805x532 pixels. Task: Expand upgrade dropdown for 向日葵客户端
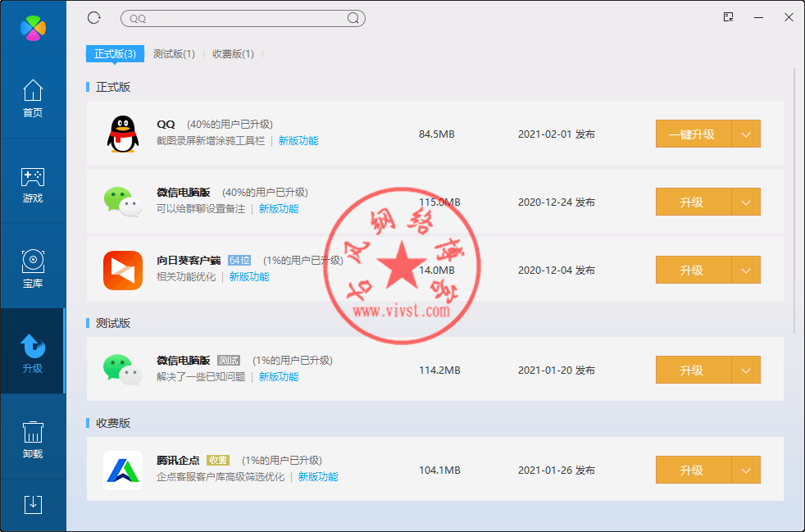[x=746, y=271]
